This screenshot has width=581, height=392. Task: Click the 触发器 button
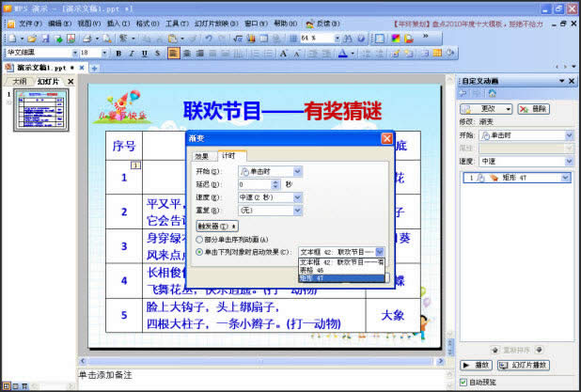[216, 226]
